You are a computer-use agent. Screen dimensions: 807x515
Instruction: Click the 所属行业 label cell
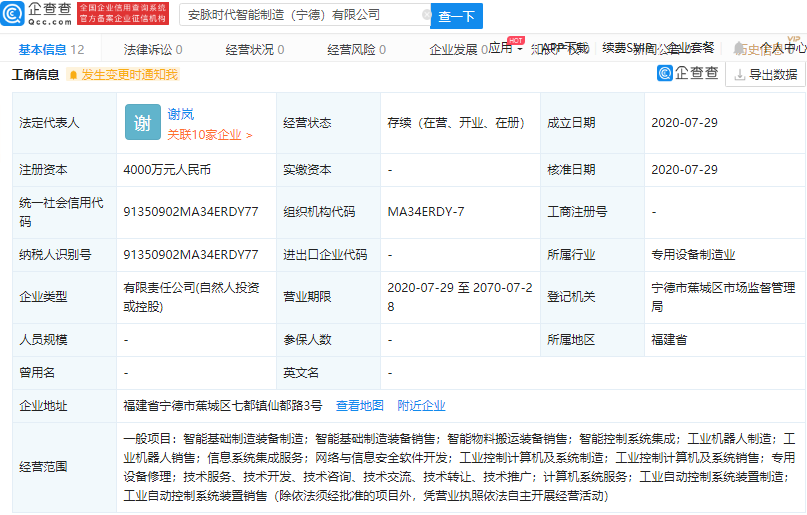(x=592, y=254)
